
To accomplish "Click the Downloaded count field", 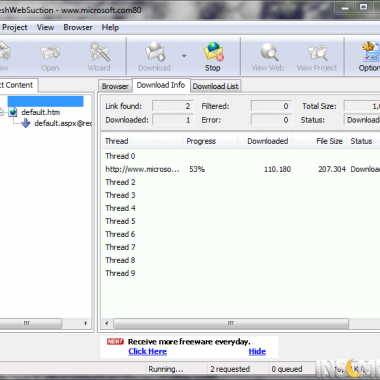I will [172, 120].
